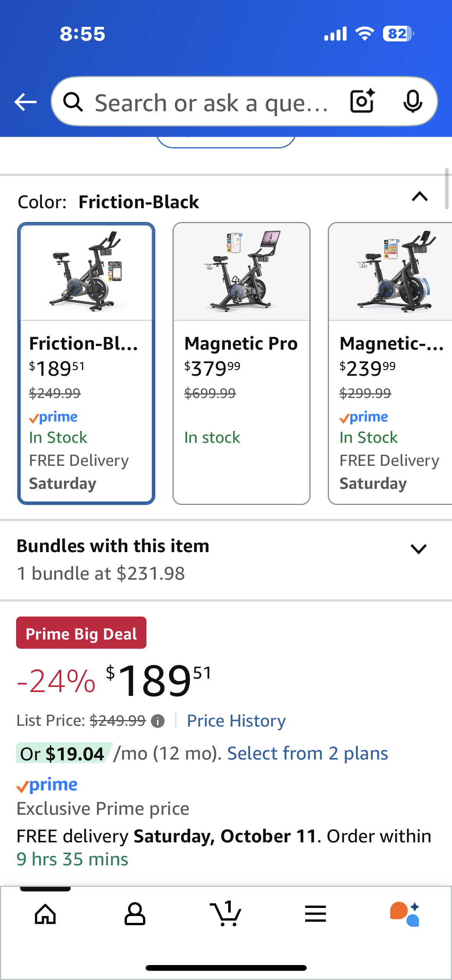
Task: Launch the Rufus AI assistant icon
Action: (x=405, y=914)
